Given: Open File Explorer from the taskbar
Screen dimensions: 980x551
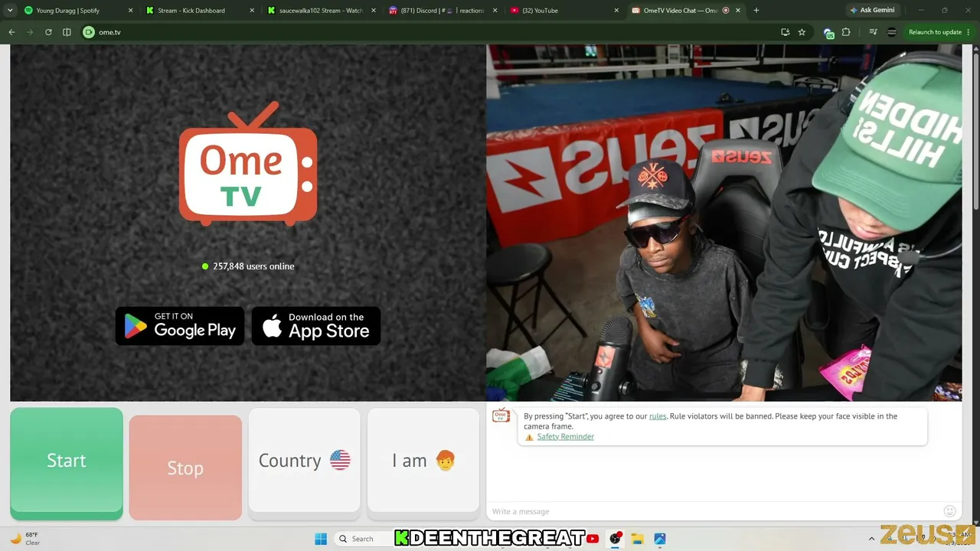Looking at the screenshot, I should (x=637, y=539).
